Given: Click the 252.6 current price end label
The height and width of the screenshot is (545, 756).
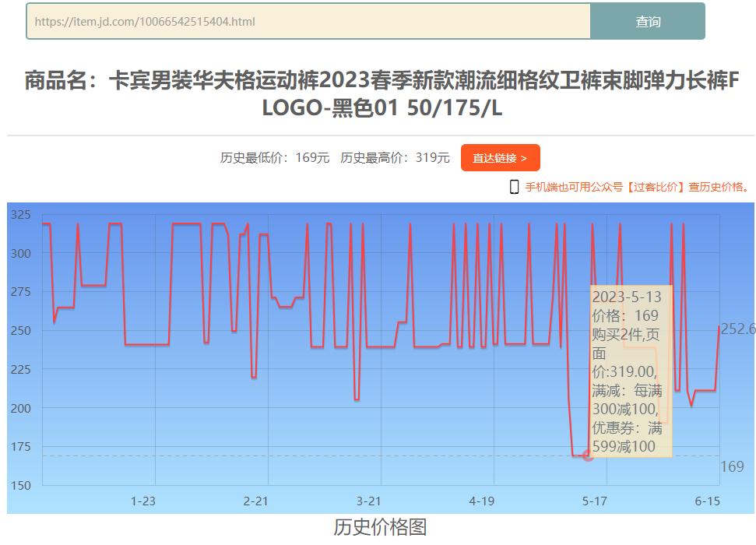Looking at the screenshot, I should (x=737, y=329).
